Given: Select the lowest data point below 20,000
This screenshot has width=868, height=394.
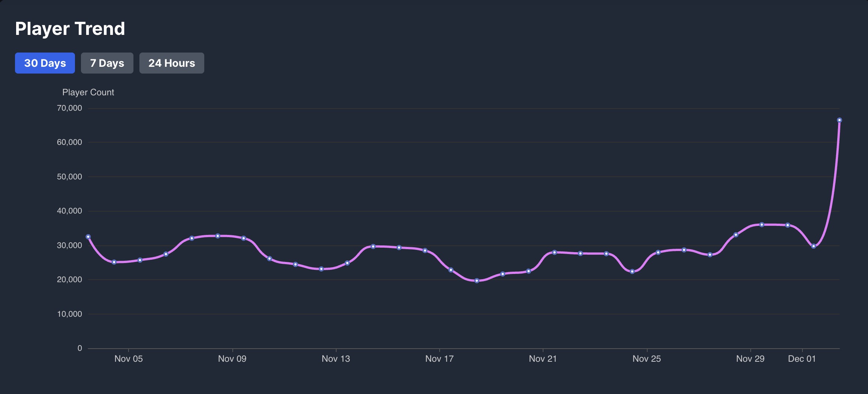Looking at the screenshot, I should pos(477,281).
